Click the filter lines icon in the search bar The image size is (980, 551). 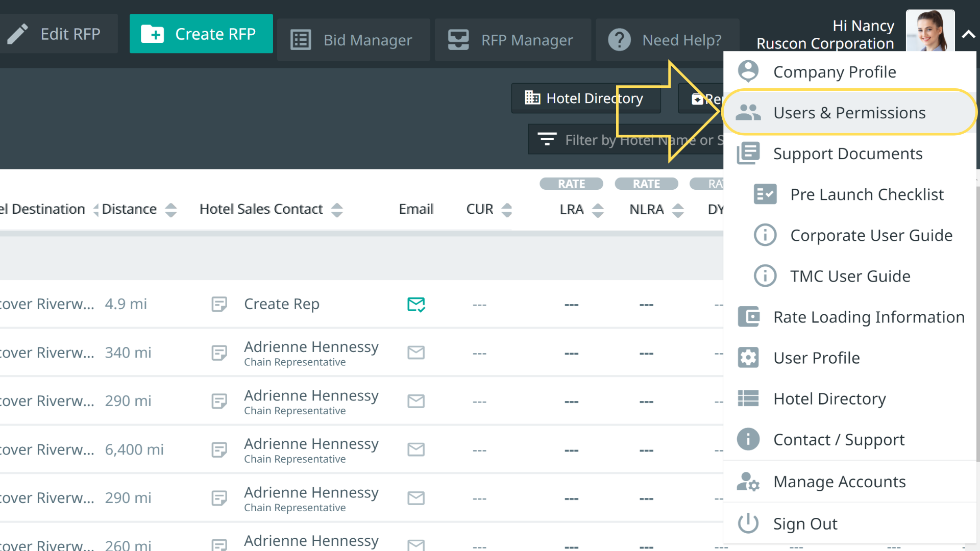[547, 139]
